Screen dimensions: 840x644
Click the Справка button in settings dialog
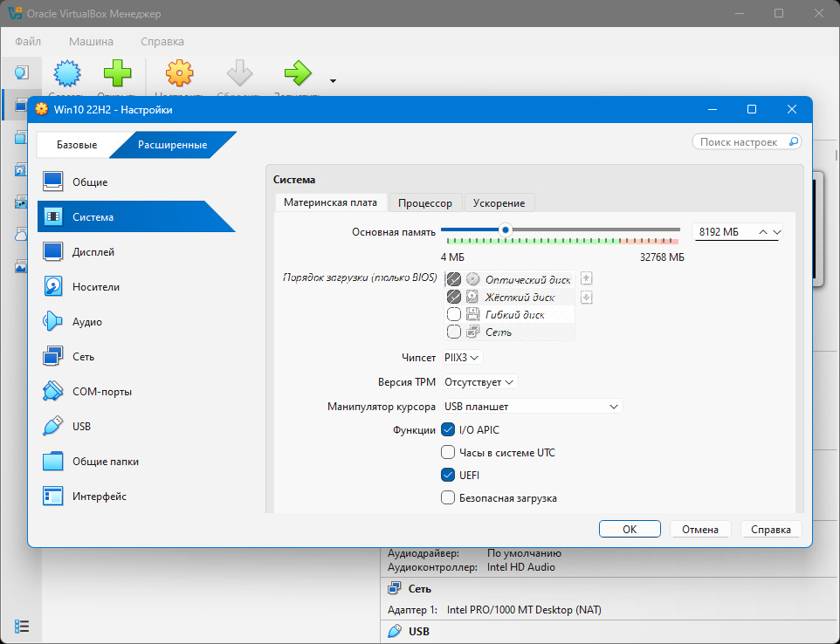click(x=771, y=529)
